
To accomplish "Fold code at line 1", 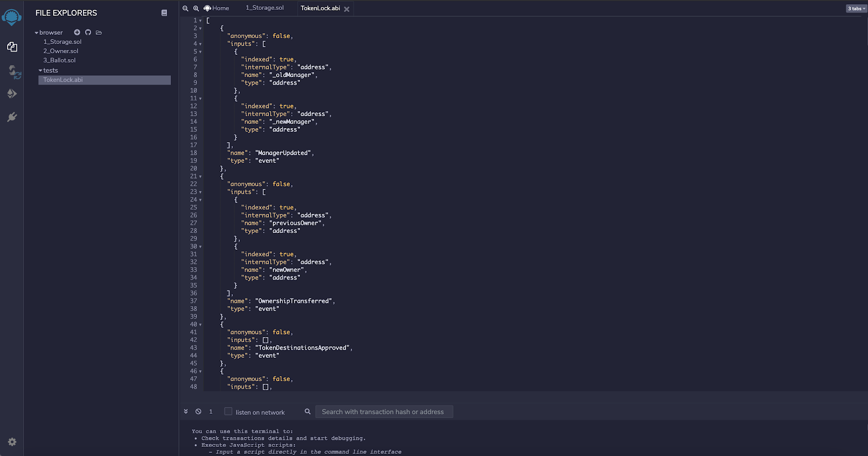I will tap(200, 21).
